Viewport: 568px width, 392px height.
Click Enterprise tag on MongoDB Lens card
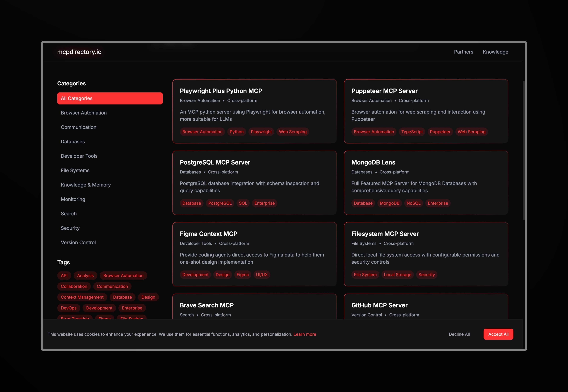pyautogui.click(x=438, y=203)
